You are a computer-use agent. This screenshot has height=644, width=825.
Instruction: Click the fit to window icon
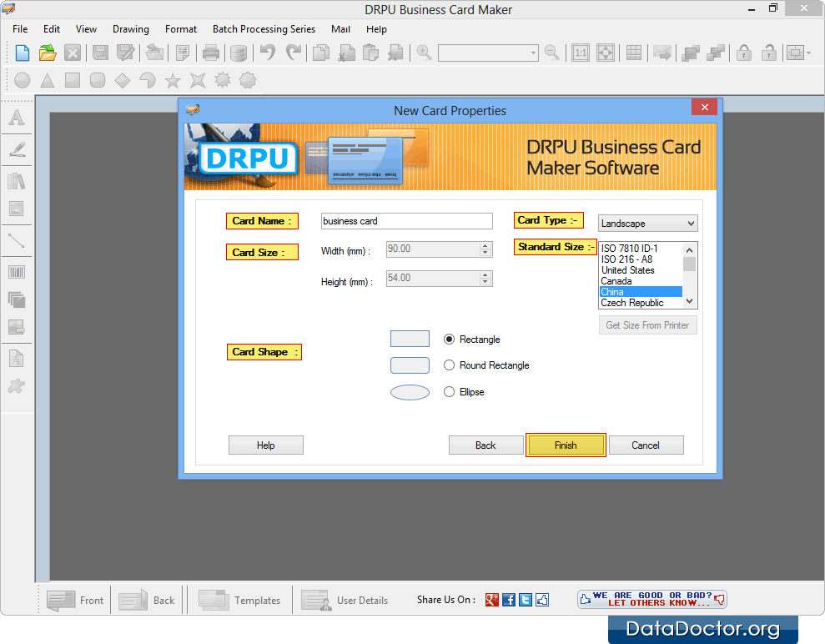[x=606, y=53]
